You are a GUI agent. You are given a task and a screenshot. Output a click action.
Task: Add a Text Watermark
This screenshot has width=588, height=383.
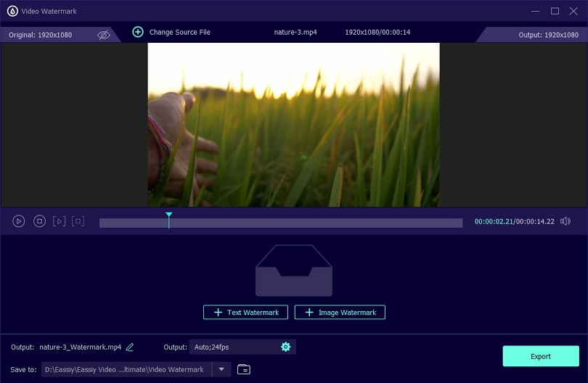click(x=245, y=312)
